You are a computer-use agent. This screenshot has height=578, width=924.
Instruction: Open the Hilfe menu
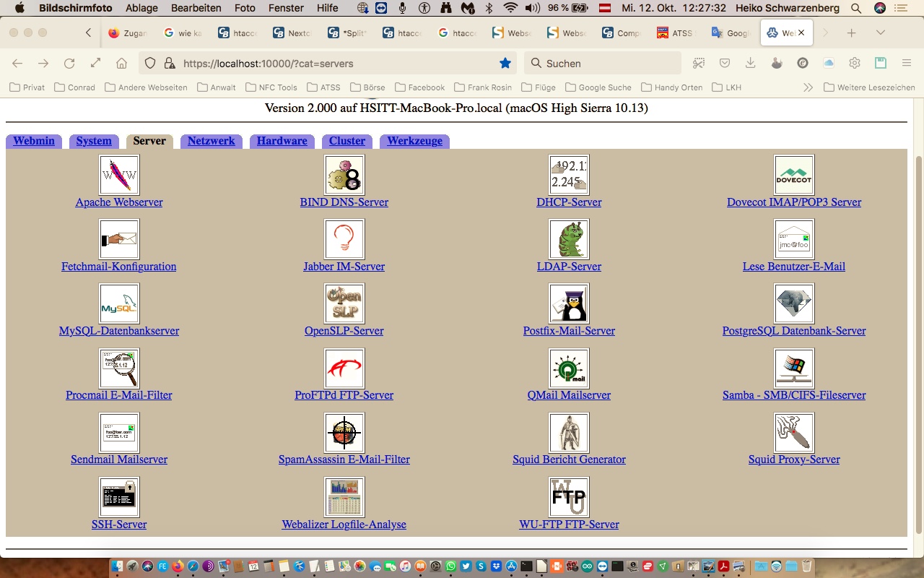pos(328,8)
